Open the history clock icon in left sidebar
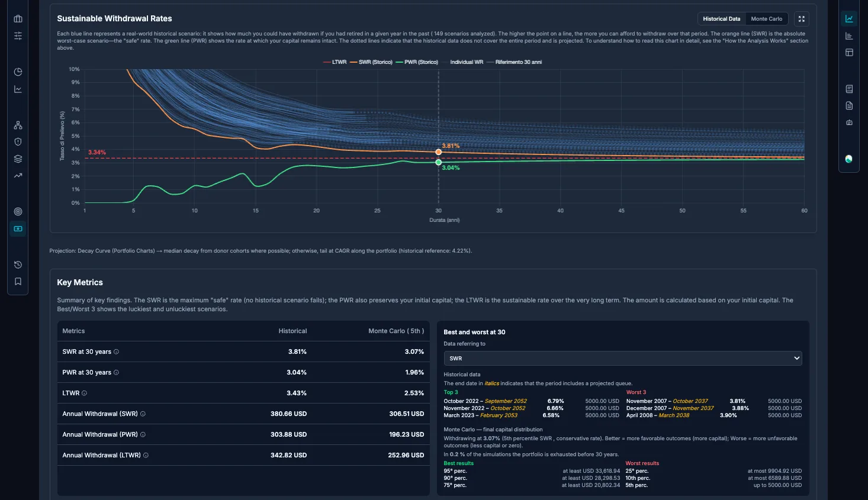868x500 pixels. pyautogui.click(x=18, y=264)
